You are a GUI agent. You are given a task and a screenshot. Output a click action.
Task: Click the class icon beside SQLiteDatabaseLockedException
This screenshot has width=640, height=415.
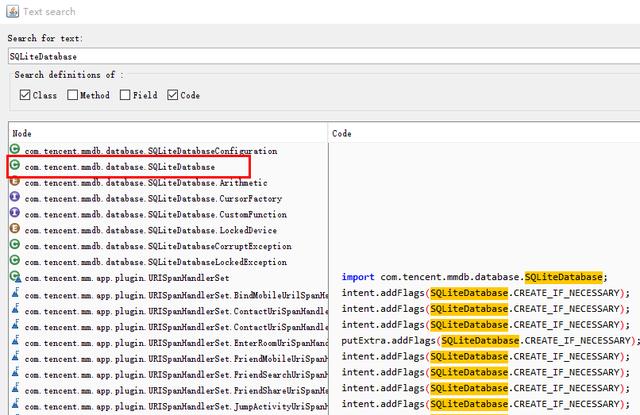[x=15, y=260]
